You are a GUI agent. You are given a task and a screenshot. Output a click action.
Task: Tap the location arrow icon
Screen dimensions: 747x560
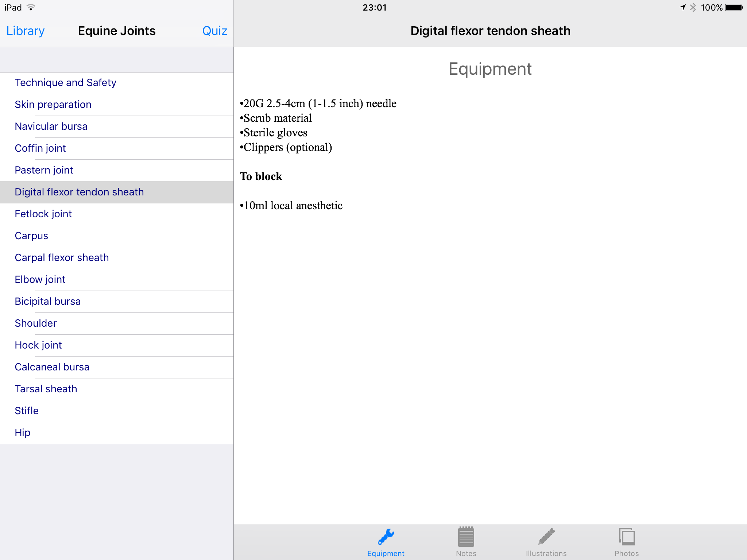(x=682, y=7)
